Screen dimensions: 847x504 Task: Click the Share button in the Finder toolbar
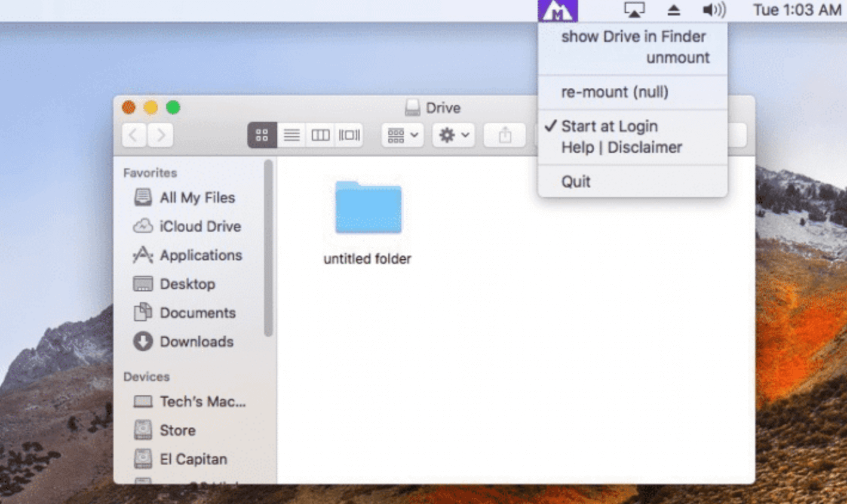(x=505, y=135)
